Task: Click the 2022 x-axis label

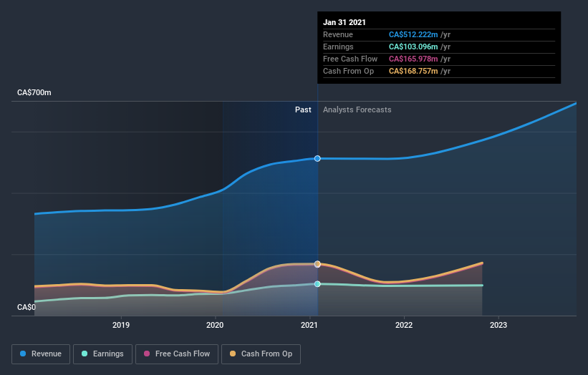Action: point(404,325)
